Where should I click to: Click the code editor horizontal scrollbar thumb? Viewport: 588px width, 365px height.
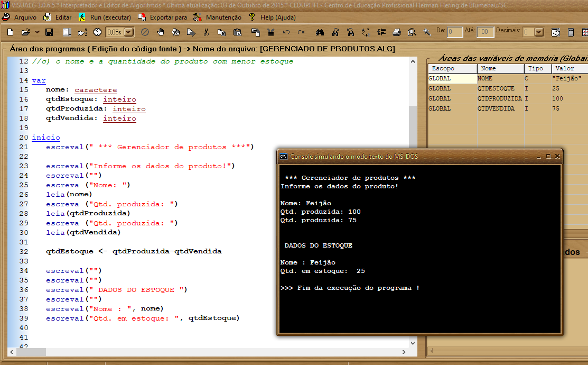pos(31,352)
